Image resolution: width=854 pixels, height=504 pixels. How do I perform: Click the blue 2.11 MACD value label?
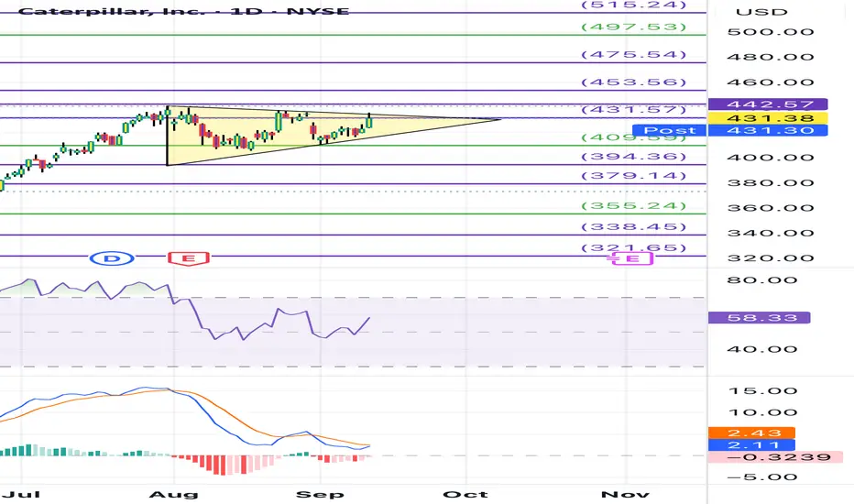click(751, 445)
